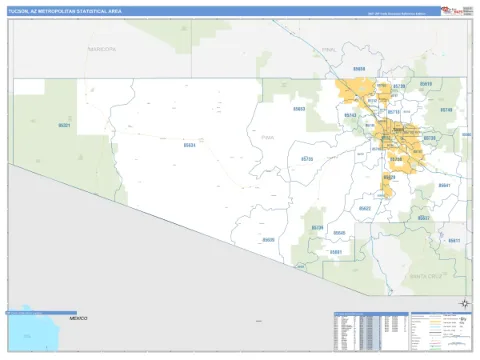Click zip code label 85321
The image size is (480, 360).
pos(64,125)
